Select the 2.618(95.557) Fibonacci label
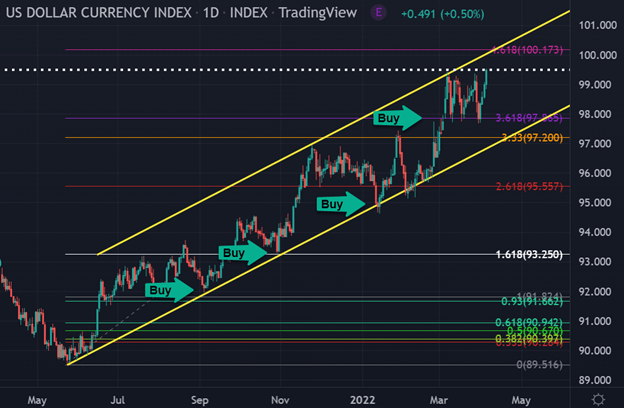The width and height of the screenshot is (624, 408). pos(529,186)
